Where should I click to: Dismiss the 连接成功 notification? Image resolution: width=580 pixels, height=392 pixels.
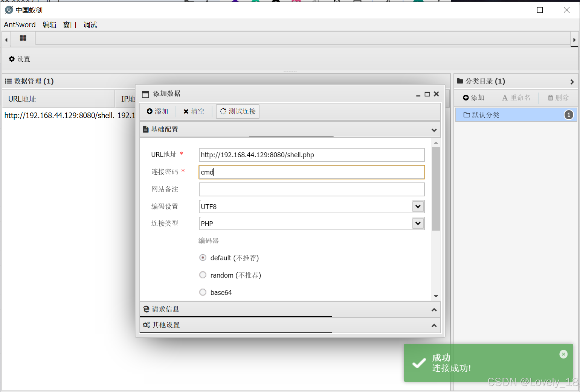[x=563, y=354]
